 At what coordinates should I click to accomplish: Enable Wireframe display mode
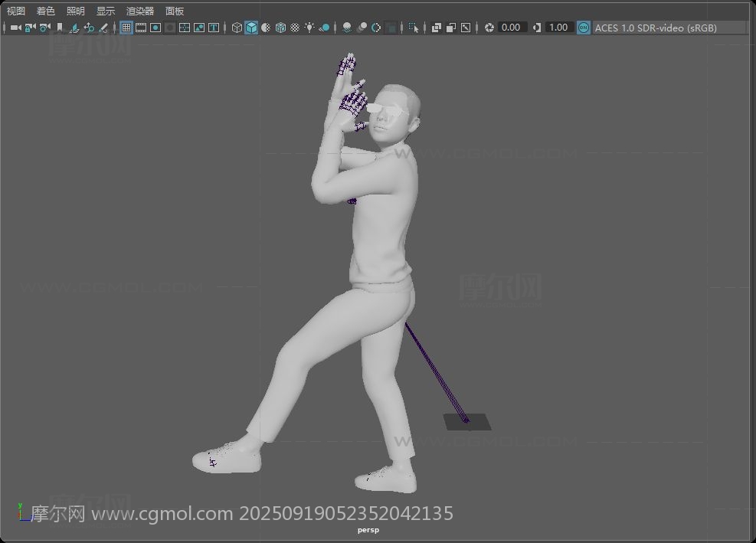pos(237,28)
